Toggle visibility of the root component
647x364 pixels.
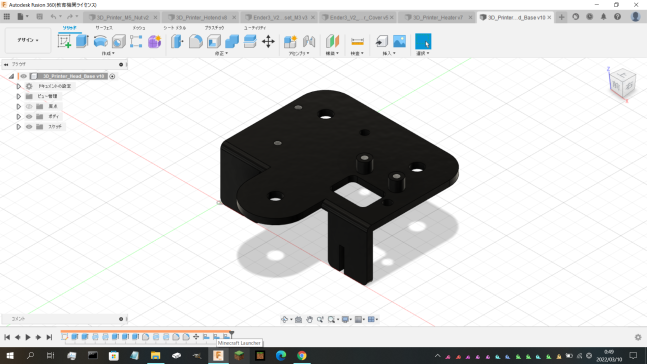point(24,76)
